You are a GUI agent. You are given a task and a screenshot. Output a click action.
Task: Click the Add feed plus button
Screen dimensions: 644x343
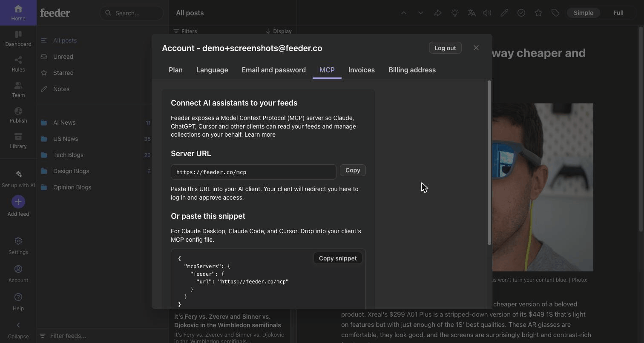pyautogui.click(x=18, y=202)
